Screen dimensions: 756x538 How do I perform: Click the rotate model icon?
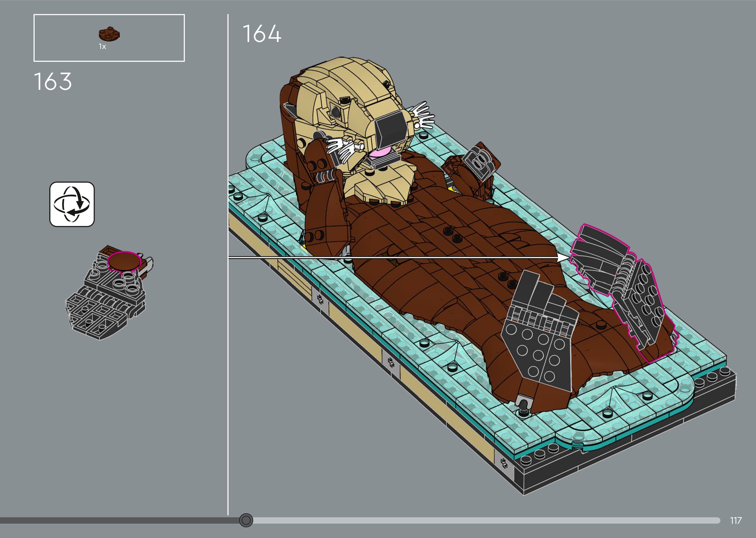click(x=72, y=204)
